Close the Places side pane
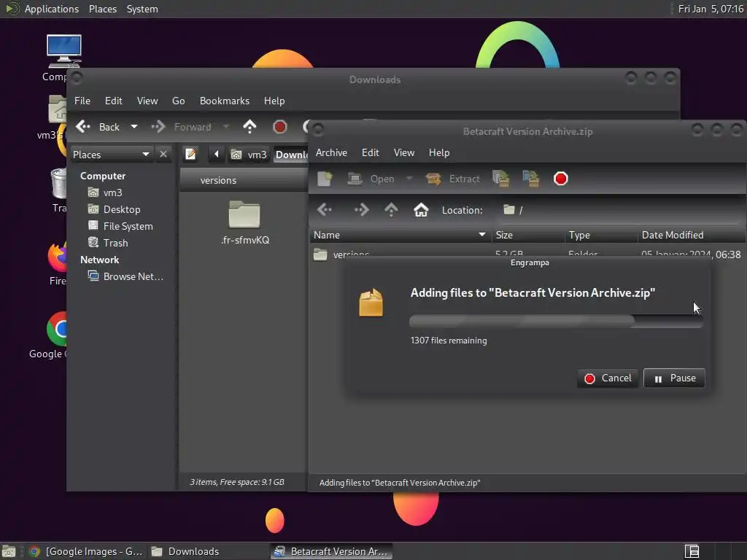 (163, 155)
